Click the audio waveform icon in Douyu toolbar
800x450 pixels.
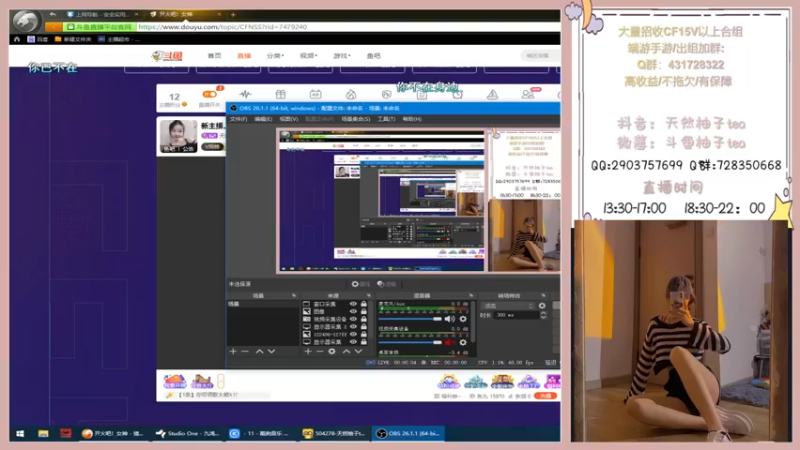245,94
